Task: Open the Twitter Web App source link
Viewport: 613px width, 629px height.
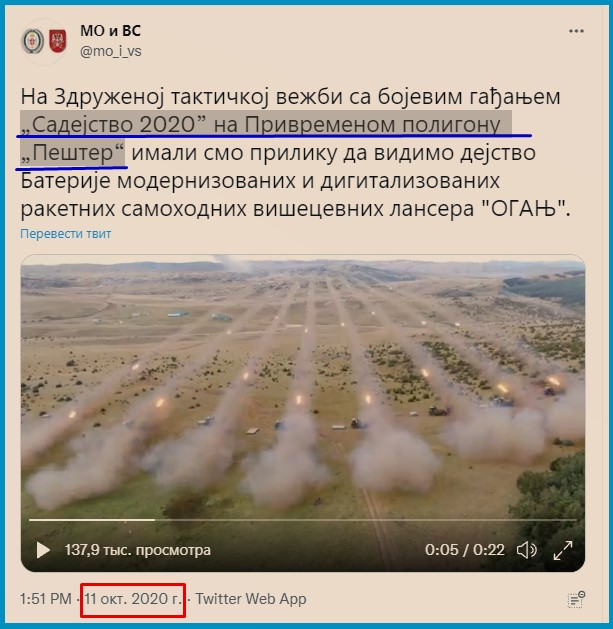Action: [x=251, y=599]
